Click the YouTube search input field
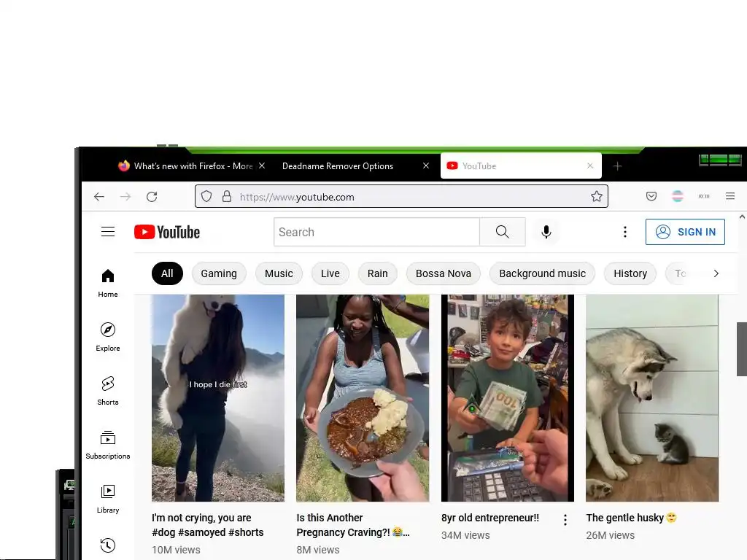This screenshot has height=560, width=747. [376, 232]
